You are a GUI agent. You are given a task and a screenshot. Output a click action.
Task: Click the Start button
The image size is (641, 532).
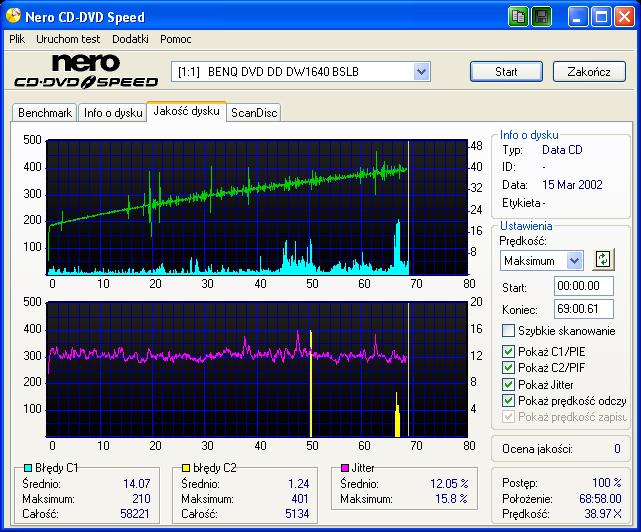506,72
